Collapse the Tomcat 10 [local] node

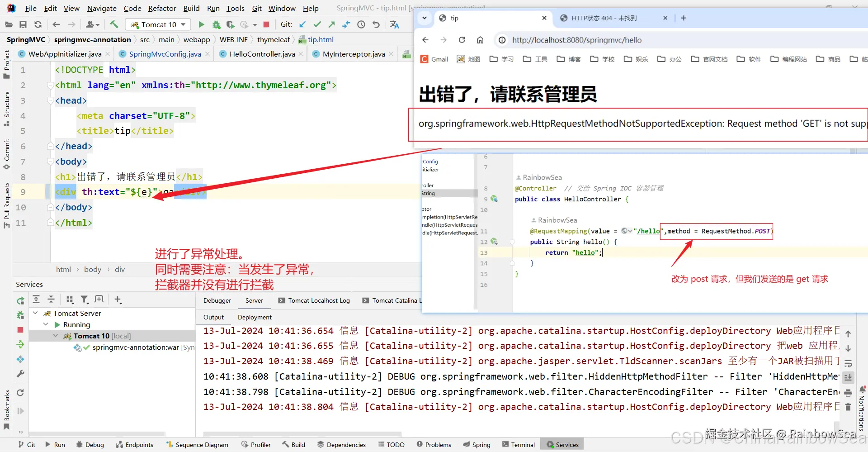tap(56, 335)
